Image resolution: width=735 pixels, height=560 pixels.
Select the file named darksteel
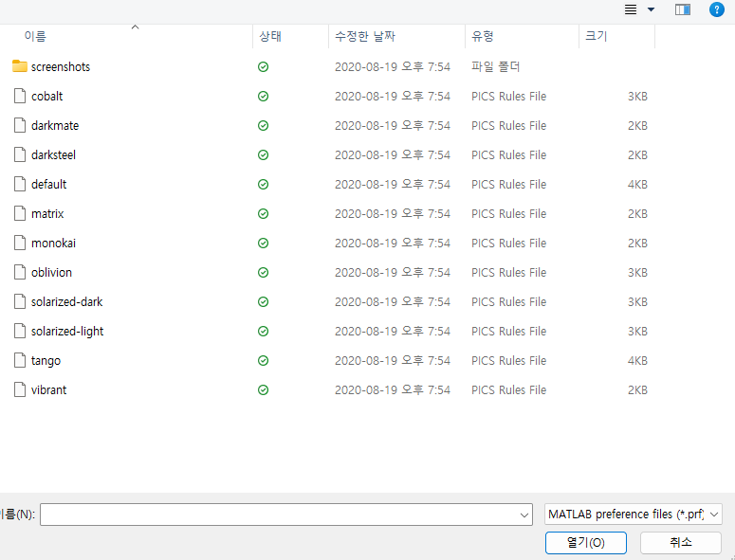point(53,154)
